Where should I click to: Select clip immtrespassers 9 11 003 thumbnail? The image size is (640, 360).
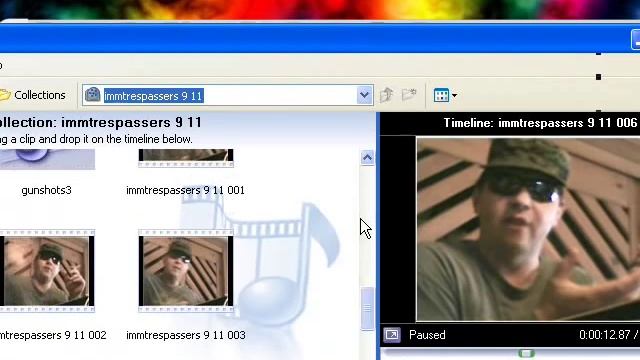coord(186,271)
